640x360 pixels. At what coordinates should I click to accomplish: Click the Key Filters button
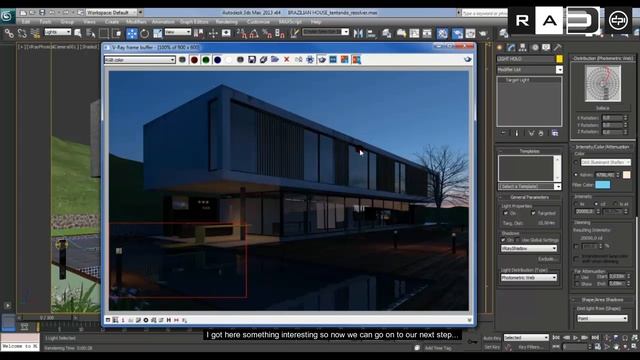[x=531, y=347]
